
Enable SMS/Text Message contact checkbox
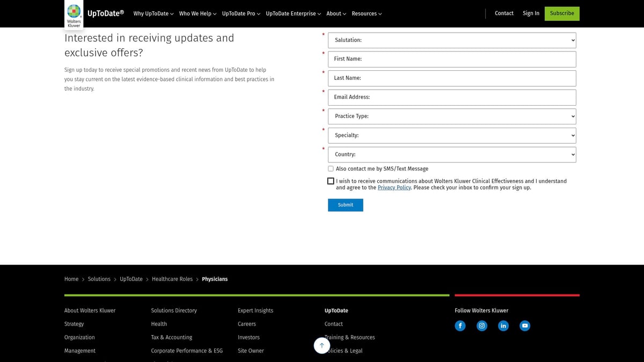point(331,169)
